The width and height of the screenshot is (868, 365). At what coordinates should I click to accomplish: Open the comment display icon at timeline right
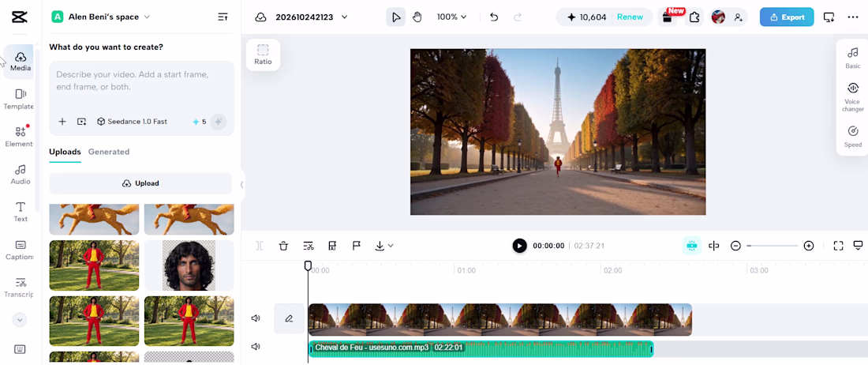[x=859, y=246]
